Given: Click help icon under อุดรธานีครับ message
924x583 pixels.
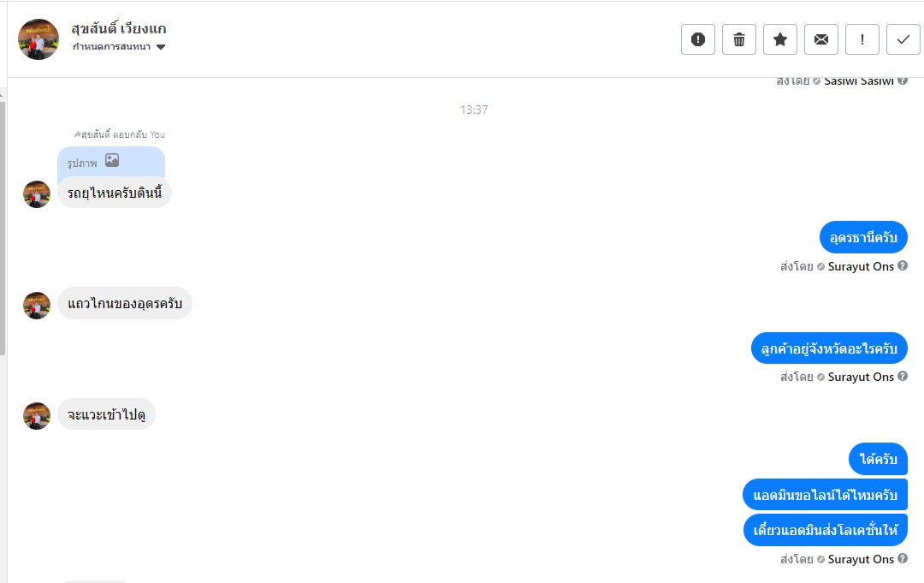Looking at the screenshot, I should [x=903, y=266].
